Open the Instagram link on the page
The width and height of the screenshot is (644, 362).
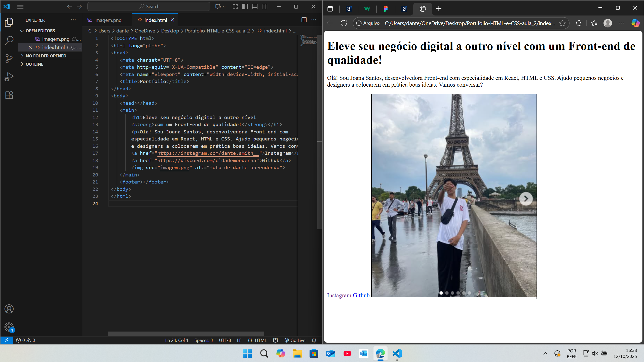(x=339, y=295)
